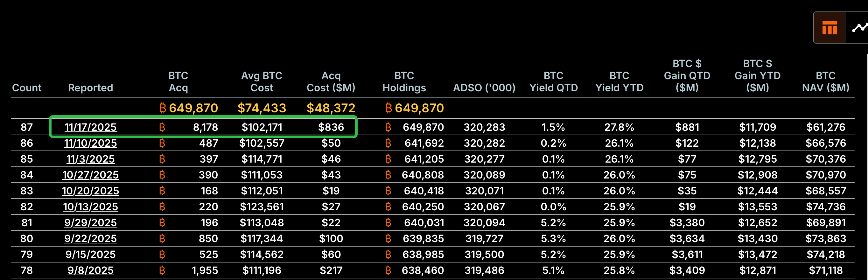Open the 11/17/2025 report link
This screenshot has height=280, width=868.
[x=90, y=127]
